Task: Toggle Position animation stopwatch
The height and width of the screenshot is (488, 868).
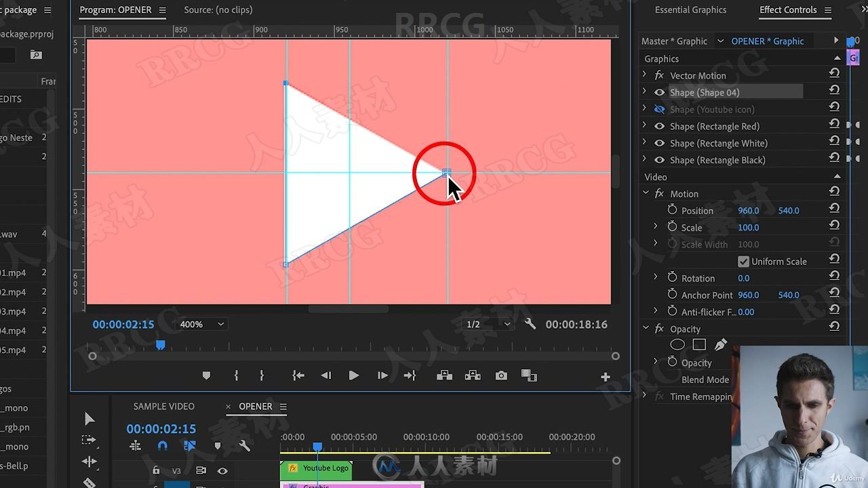Action: click(x=672, y=210)
